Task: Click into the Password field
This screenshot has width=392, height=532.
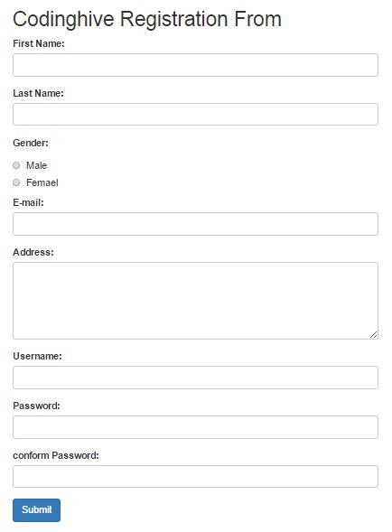Action: (x=195, y=427)
